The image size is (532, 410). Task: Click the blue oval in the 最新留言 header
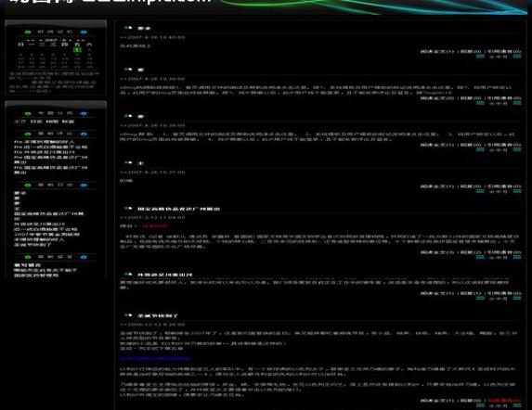pos(84,257)
